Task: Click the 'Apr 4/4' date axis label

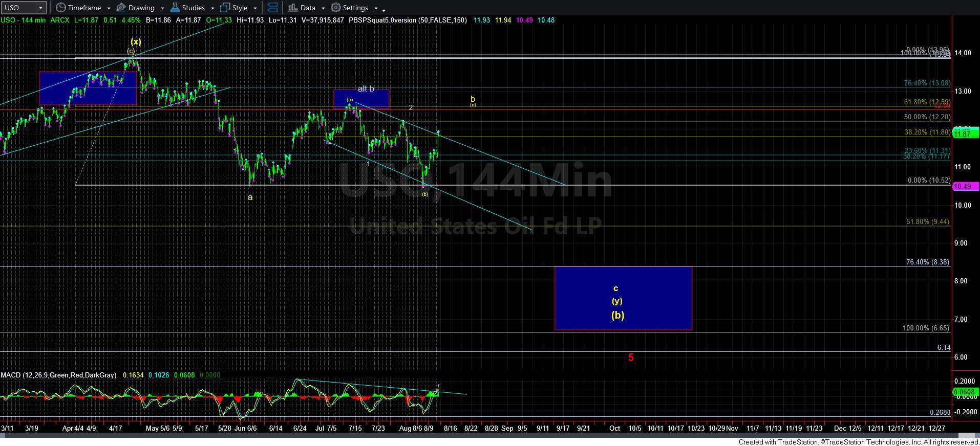Action: pos(73,428)
